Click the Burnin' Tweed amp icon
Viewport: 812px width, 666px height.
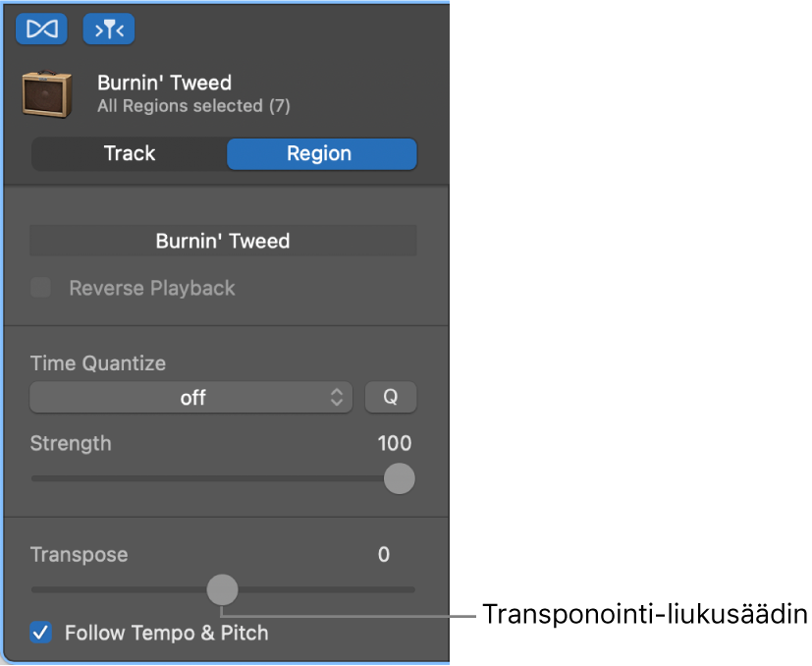coord(47,94)
